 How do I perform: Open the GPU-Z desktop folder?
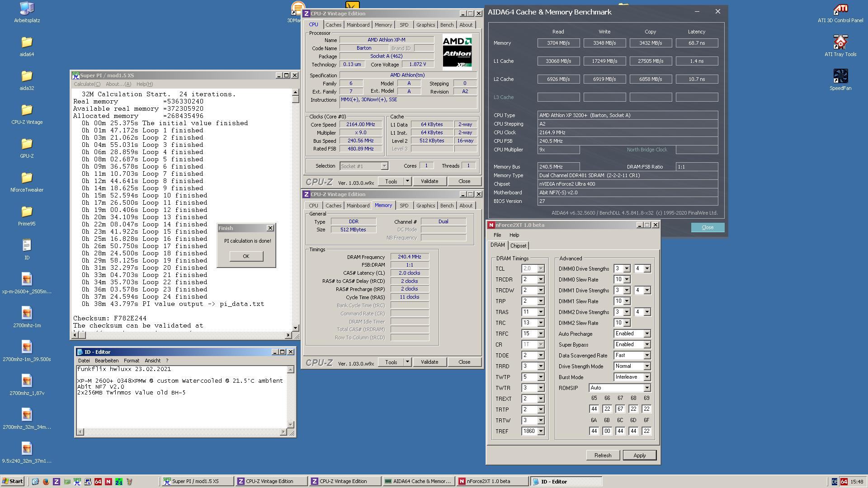pos(27,148)
